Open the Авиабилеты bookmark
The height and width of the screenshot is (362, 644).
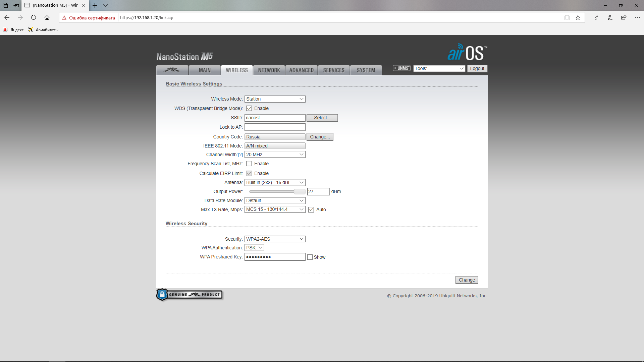43,30
